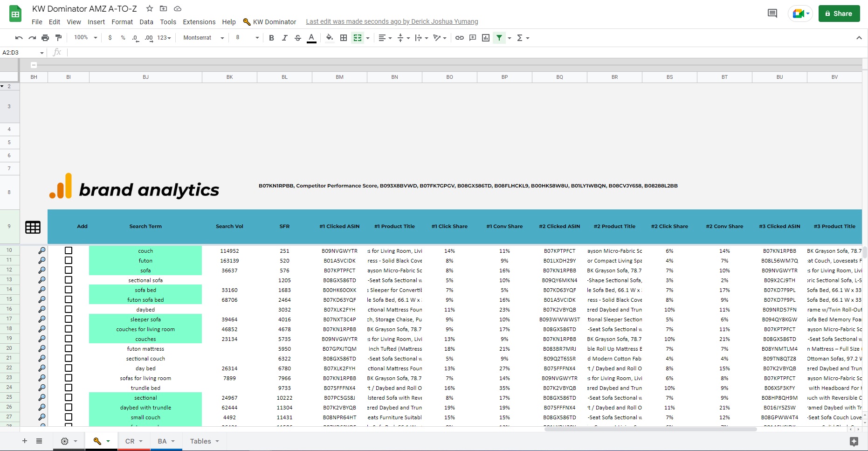Screen dimensions: 868x451
Task: Check the Add box for futon sofa bed
Action: [x=69, y=299]
